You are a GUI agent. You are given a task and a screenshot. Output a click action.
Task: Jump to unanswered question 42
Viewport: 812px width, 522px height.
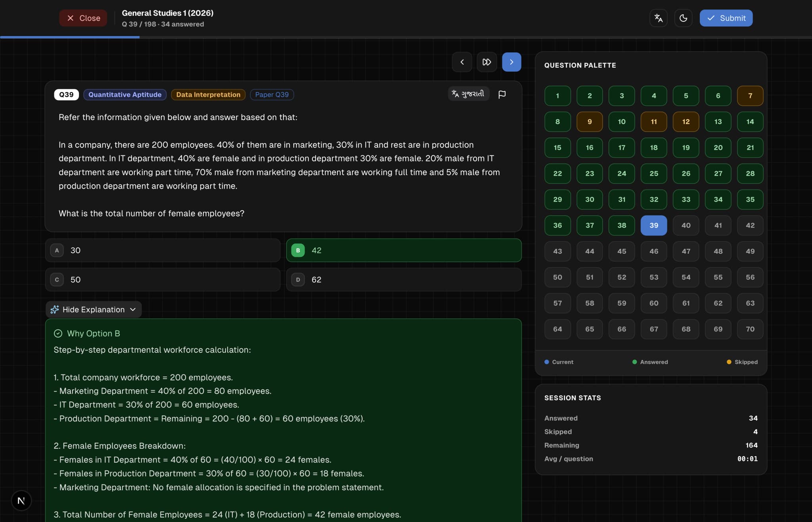750,226
